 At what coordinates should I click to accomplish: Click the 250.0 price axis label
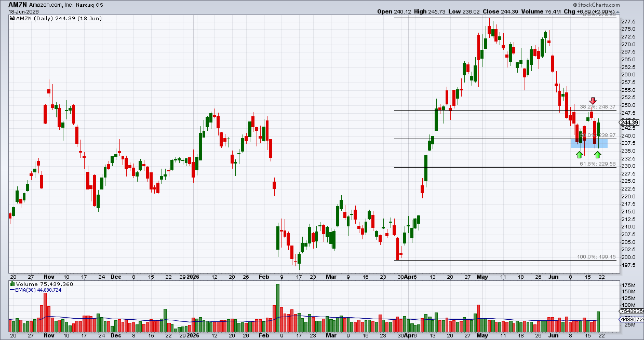628,105
